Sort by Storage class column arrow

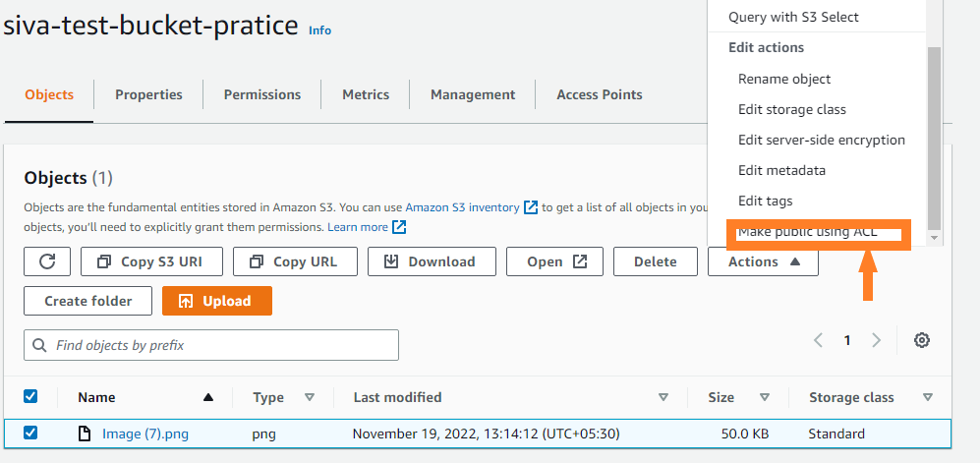pyautogui.click(x=928, y=397)
